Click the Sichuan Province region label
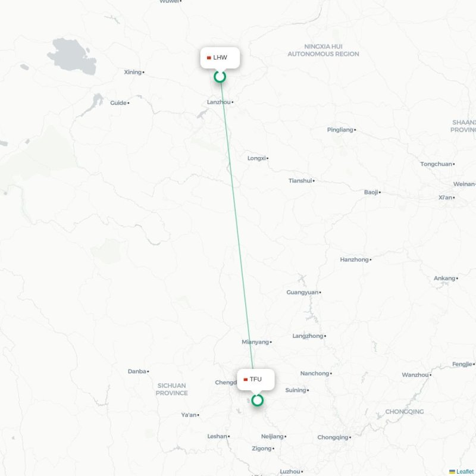 172,389
